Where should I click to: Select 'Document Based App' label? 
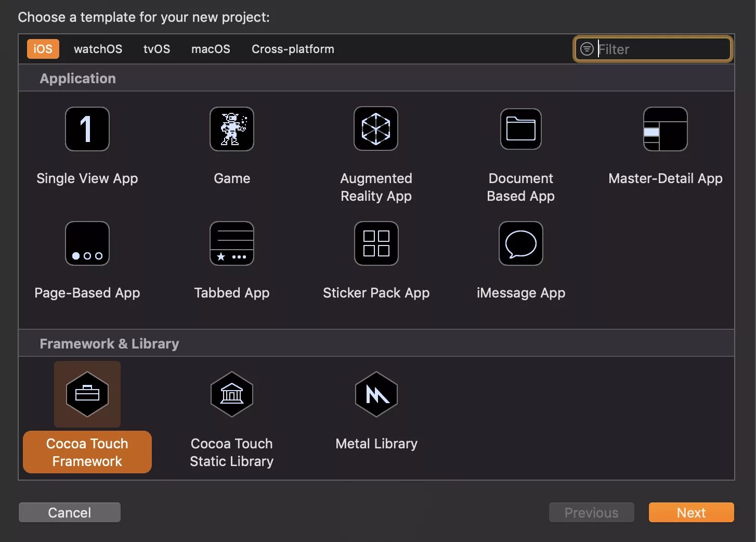coord(521,187)
